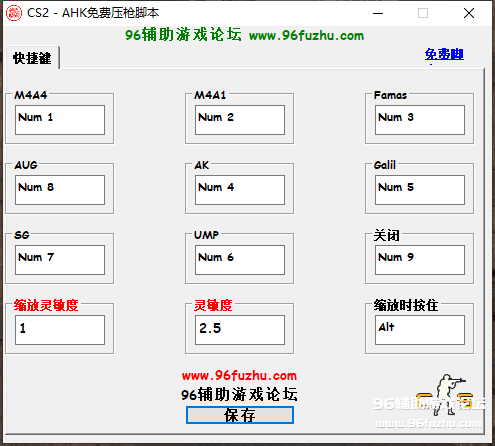Click the 缩放灵敏度 field showing 1
The height and width of the screenshot is (446, 495).
point(60,330)
